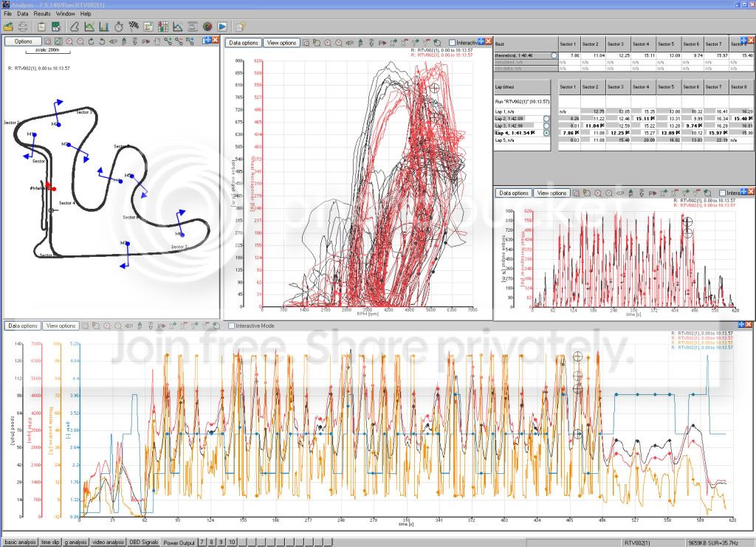
Task: Open the Results menu
Action: click(x=42, y=13)
